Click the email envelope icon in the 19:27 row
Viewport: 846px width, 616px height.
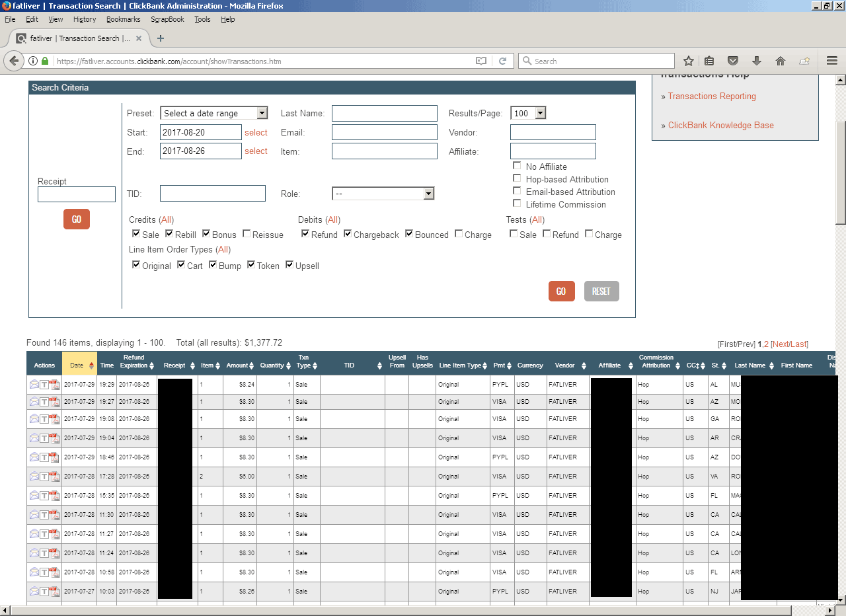tap(34, 401)
